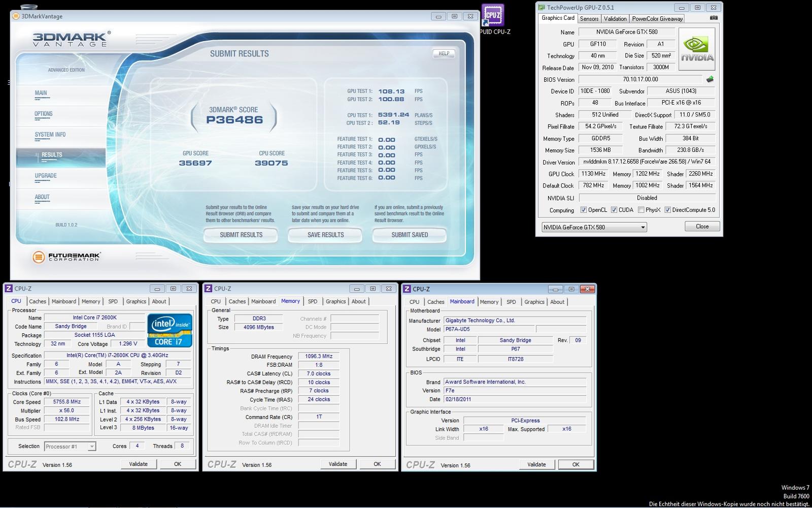Viewport: 812px width, 508px height.
Task: Toggle the OpenCL checkbox in GPU-Z
Action: click(x=584, y=210)
